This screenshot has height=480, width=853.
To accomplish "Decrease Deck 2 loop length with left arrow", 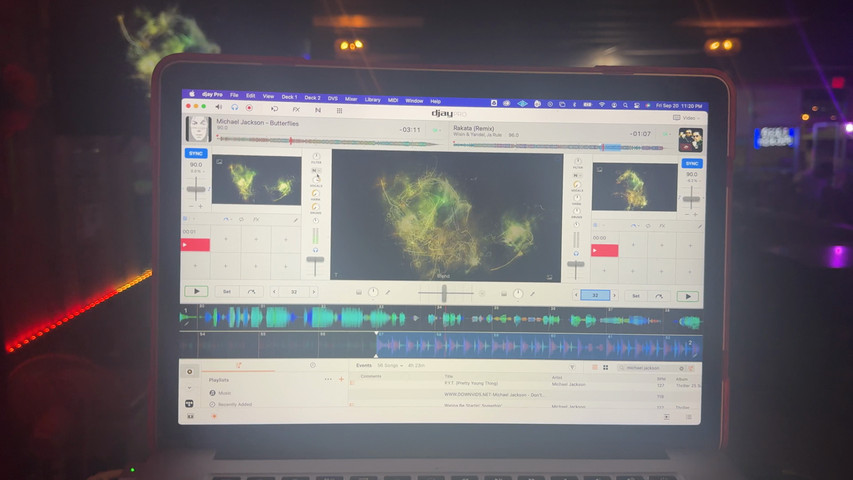I will [576, 295].
